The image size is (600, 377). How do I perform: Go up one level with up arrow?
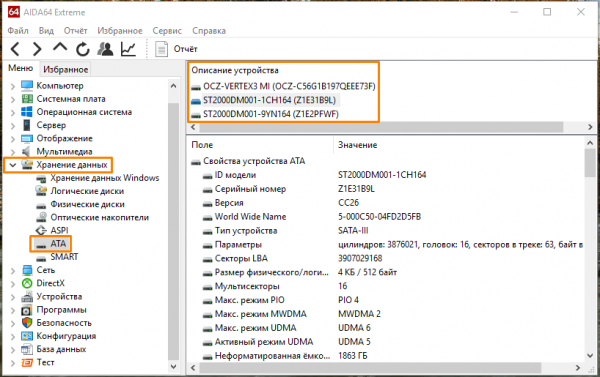(x=60, y=47)
